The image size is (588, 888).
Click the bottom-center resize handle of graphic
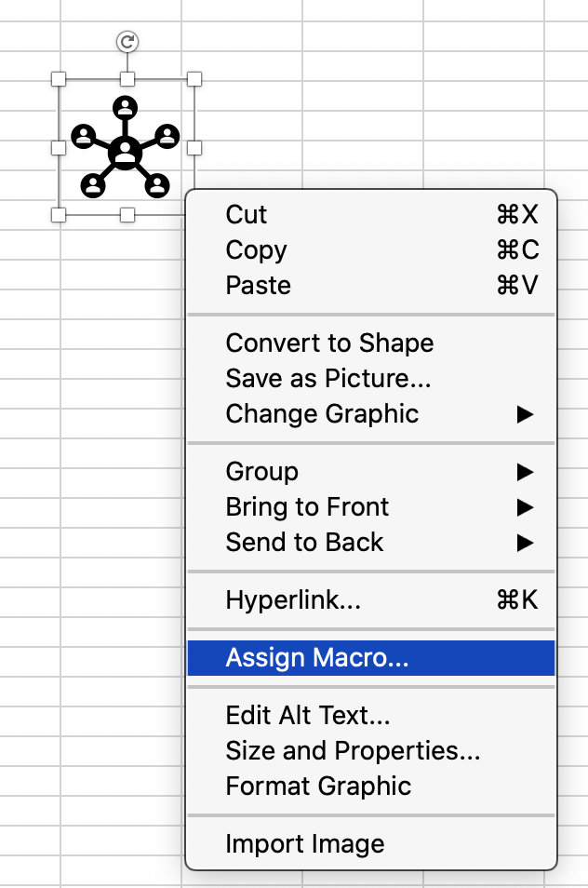click(127, 215)
